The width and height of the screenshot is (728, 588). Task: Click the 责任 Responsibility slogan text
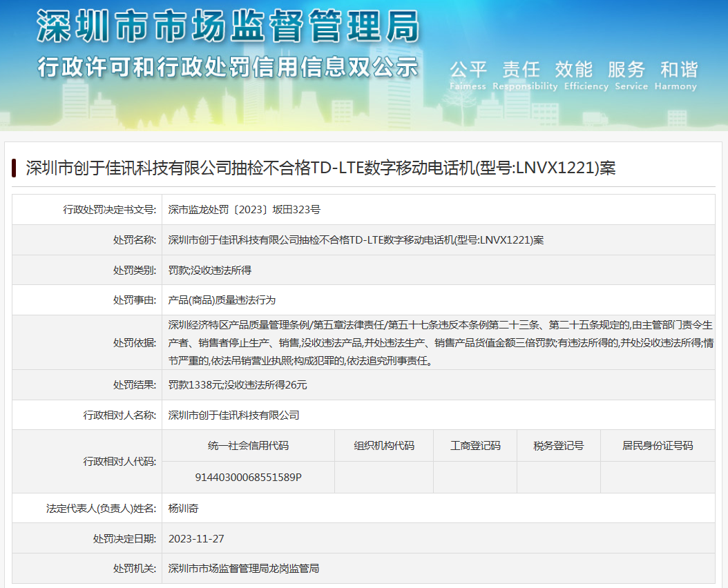(525, 76)
